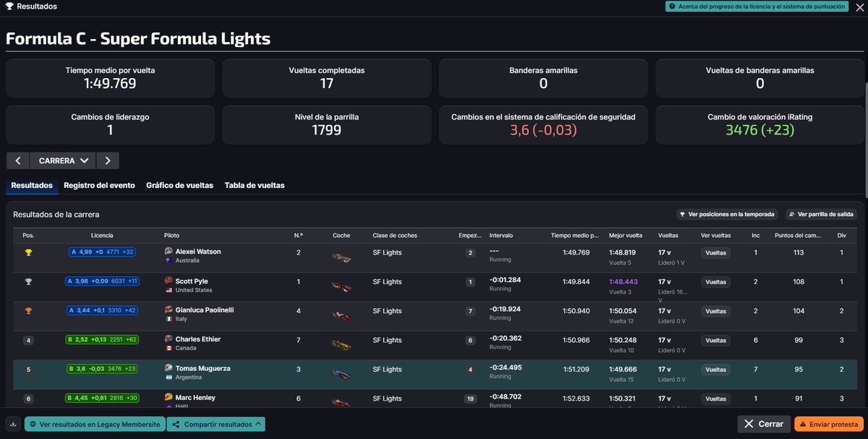Sort by the Mejor vuelta column header
The image size is (868, 439).
(x=626, y=235)
